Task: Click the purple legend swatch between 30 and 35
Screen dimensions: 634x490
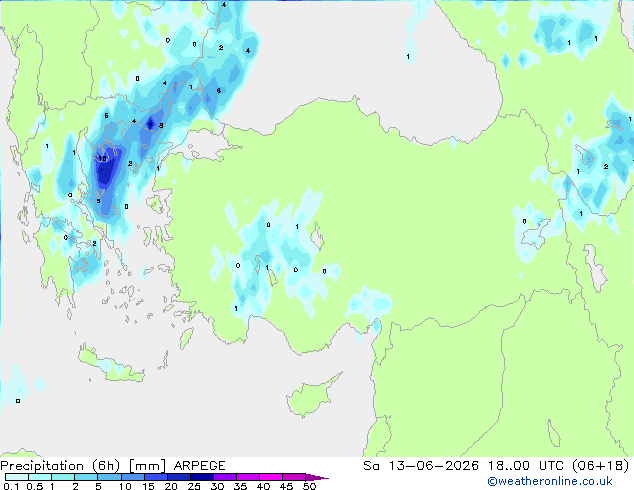Action: coord(224,477)
